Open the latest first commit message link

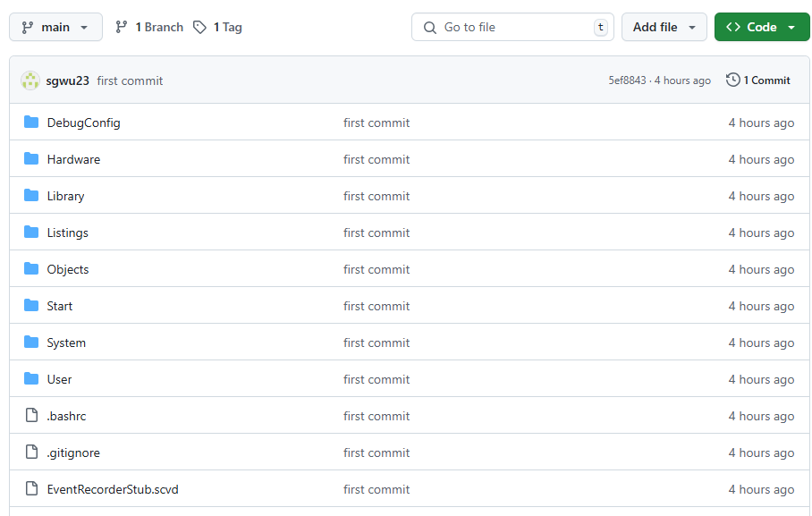click(130, 80)
